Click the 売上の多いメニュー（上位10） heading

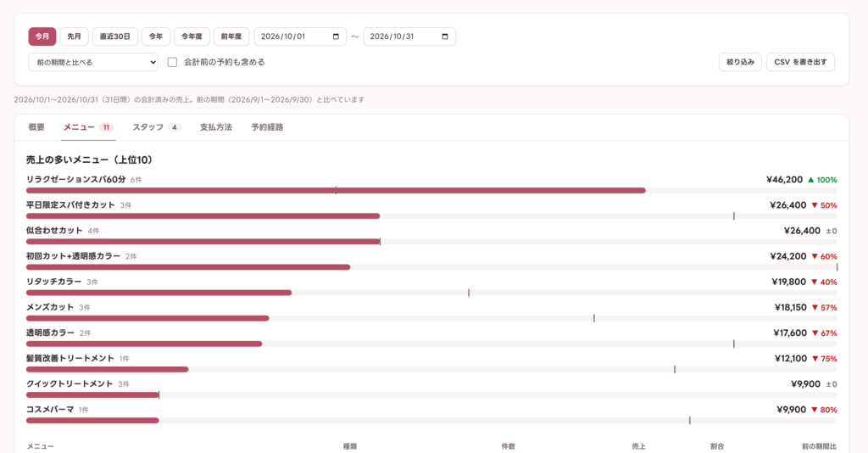[89, 160]
